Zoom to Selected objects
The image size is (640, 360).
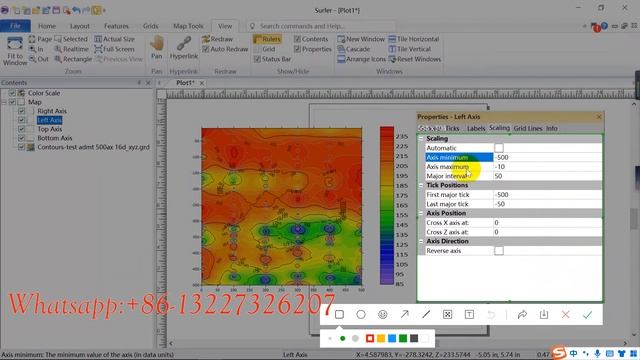[71, 39]
